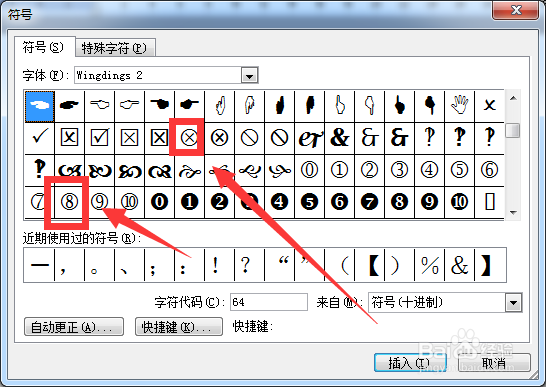Pick the open palm hand symbol
The image size is (546, 387).
click(459, 106)
